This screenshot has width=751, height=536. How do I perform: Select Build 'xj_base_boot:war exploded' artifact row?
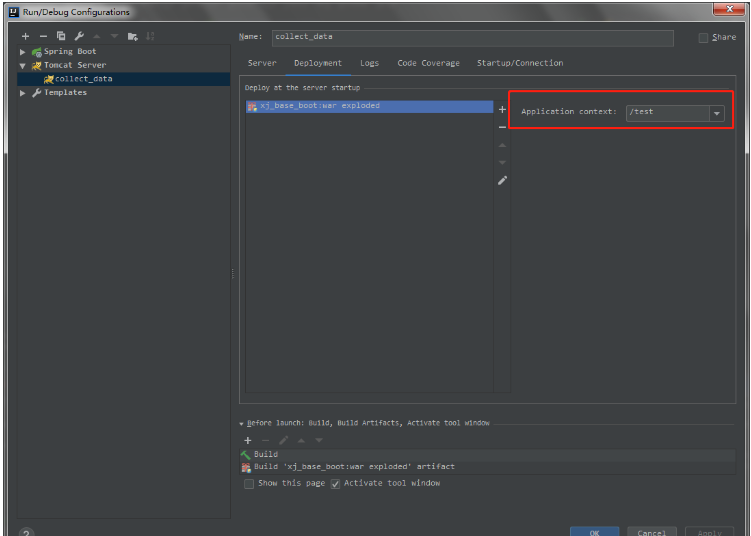point(487,467)
